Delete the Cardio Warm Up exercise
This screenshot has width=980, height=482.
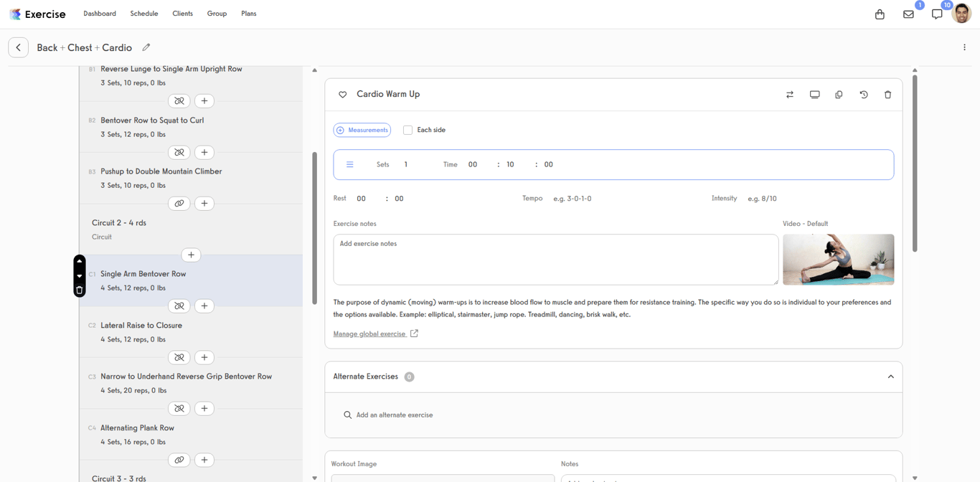click(x=887, y=94)
